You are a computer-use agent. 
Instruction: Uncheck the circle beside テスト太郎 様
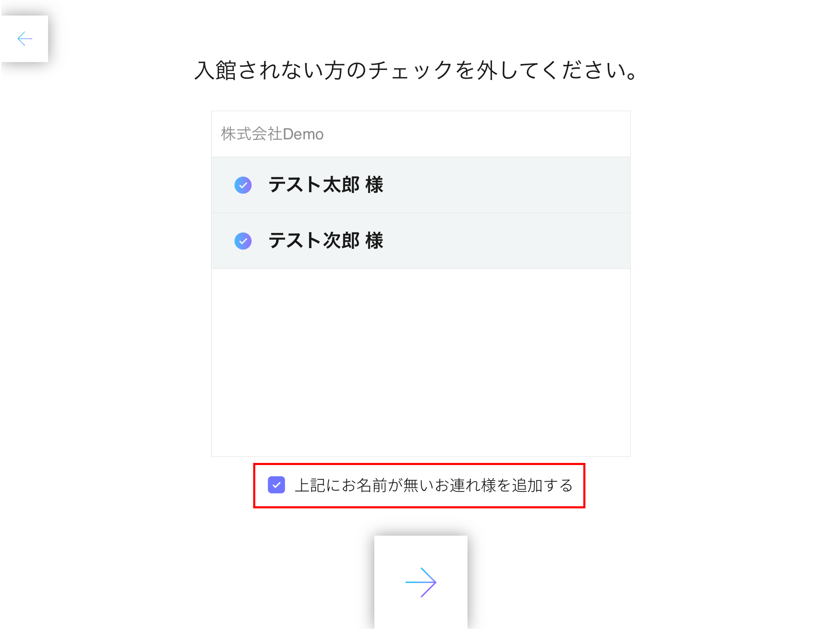[243, 185]
